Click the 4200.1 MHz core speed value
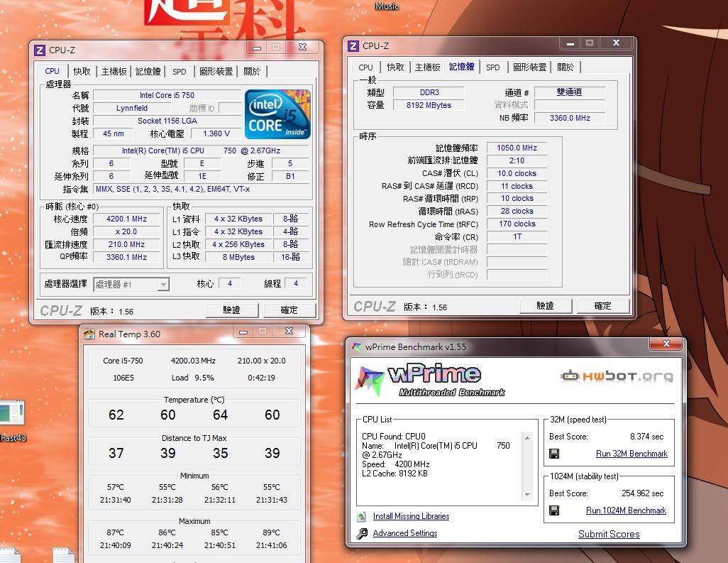728x563 pixels. [126, 219]
